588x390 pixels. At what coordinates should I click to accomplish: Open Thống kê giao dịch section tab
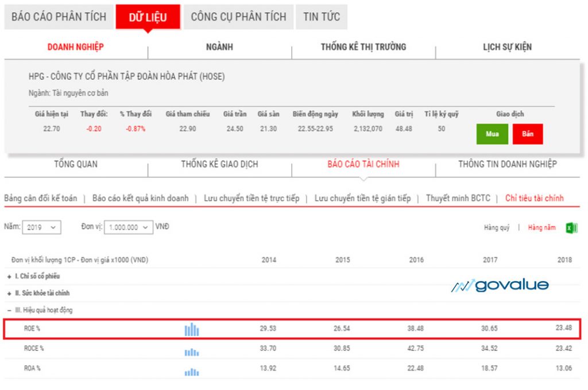click(219, 164)
